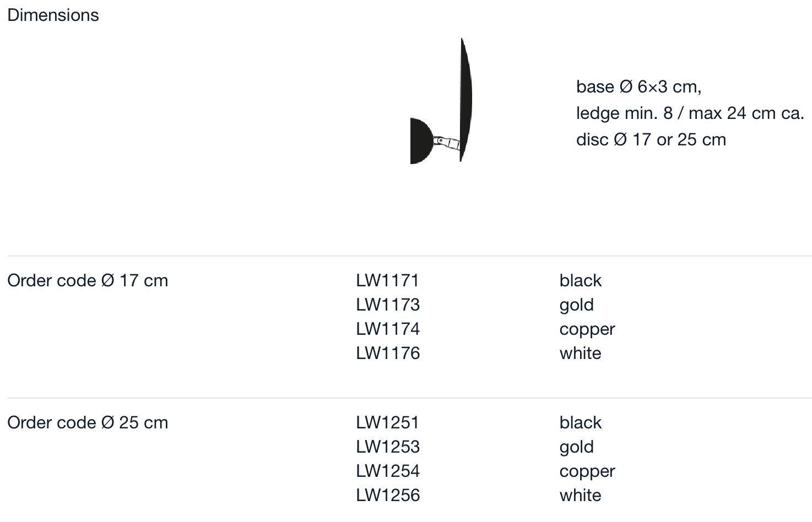Click order code LW1254
The image size is (812, 522).
pyautogui.click(x=388, y=471)
